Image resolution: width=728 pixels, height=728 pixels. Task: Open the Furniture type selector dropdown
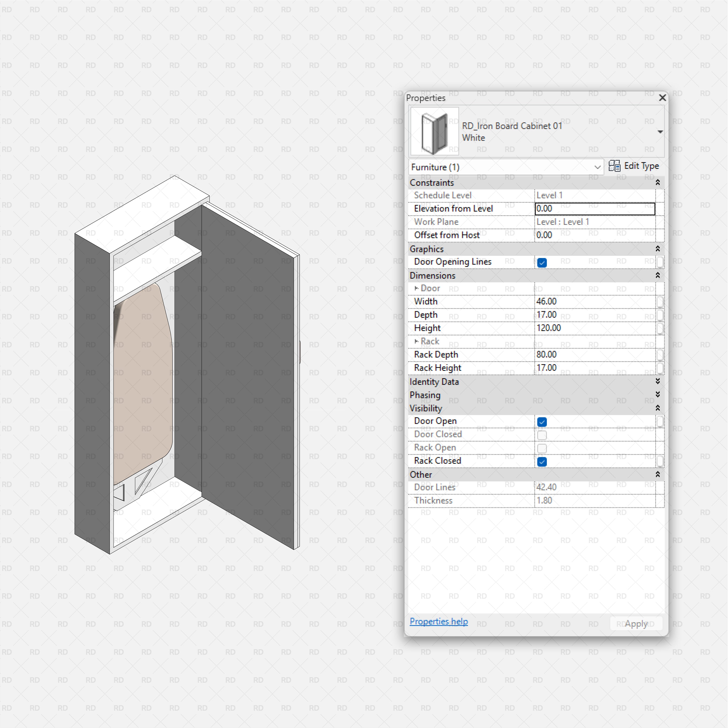click(597, 167)
